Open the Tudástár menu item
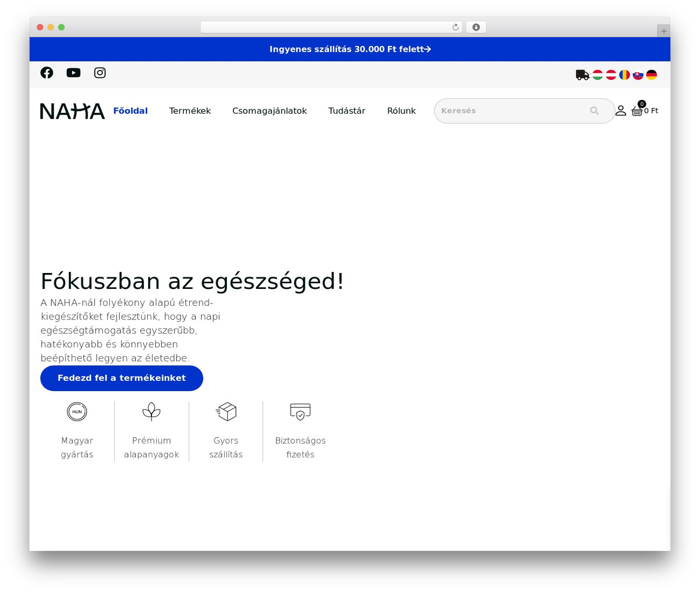The width and height of the screenshot is (700, 593). [x=347, y=111]
